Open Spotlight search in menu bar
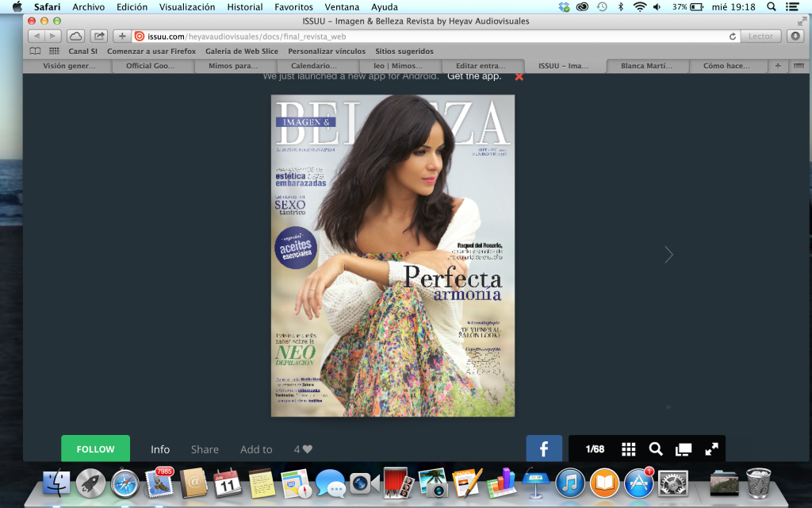The height and width of the screenshot is (508, 812). [x=771, y=6]
